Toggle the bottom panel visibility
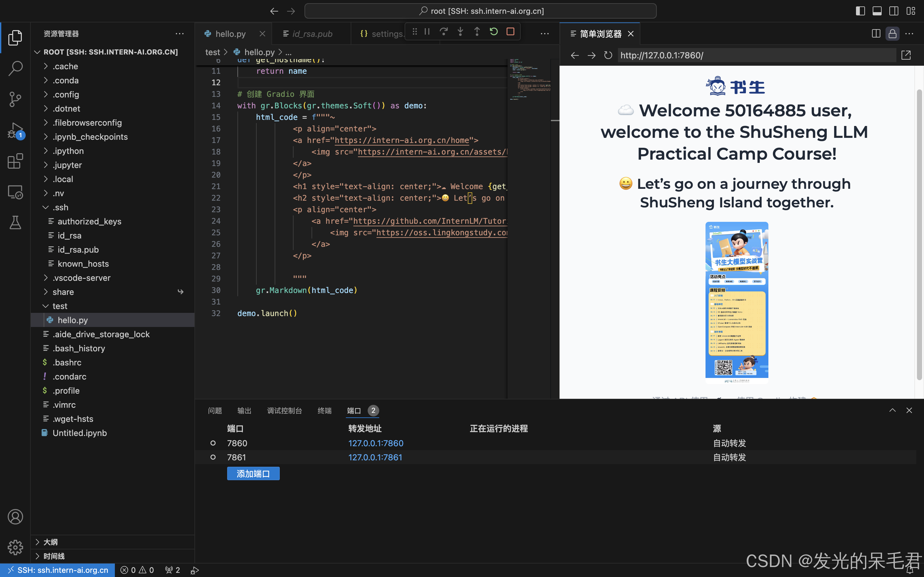Viewport: 924px width, 577px height. [877, 11]
